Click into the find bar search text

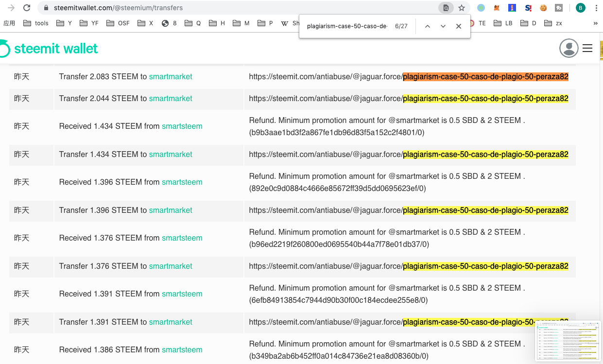(x=347, y=26)
